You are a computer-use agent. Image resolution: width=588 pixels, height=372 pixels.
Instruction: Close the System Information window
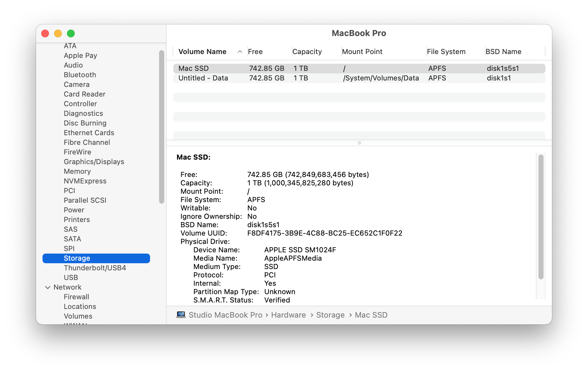tap(45, 33)
